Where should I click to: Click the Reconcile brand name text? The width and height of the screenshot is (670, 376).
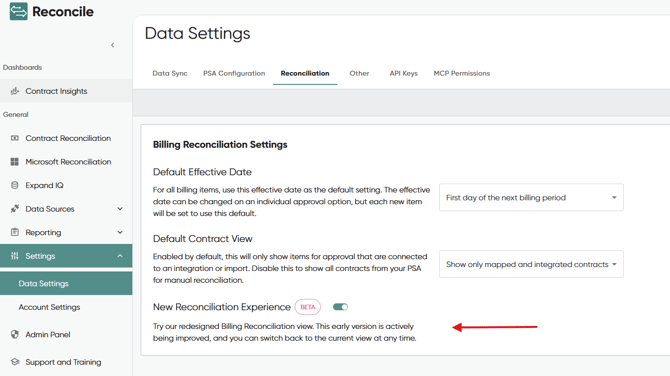(x=63, y=12)
